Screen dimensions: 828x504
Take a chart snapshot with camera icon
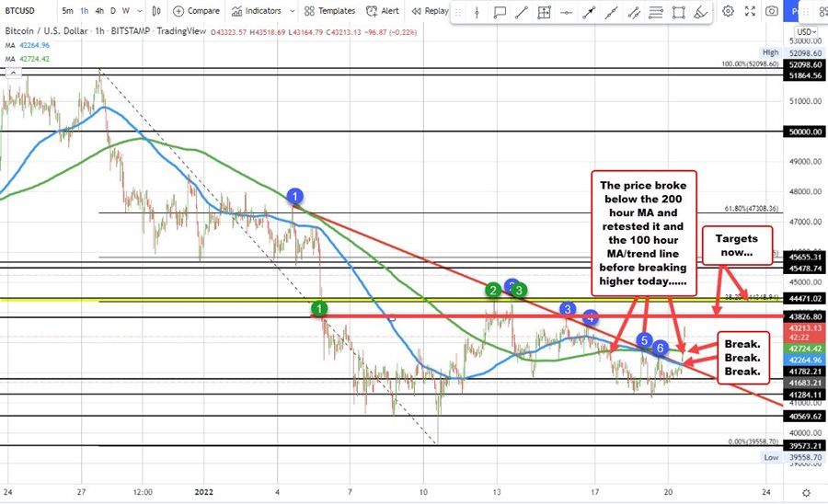coord(771,11)
